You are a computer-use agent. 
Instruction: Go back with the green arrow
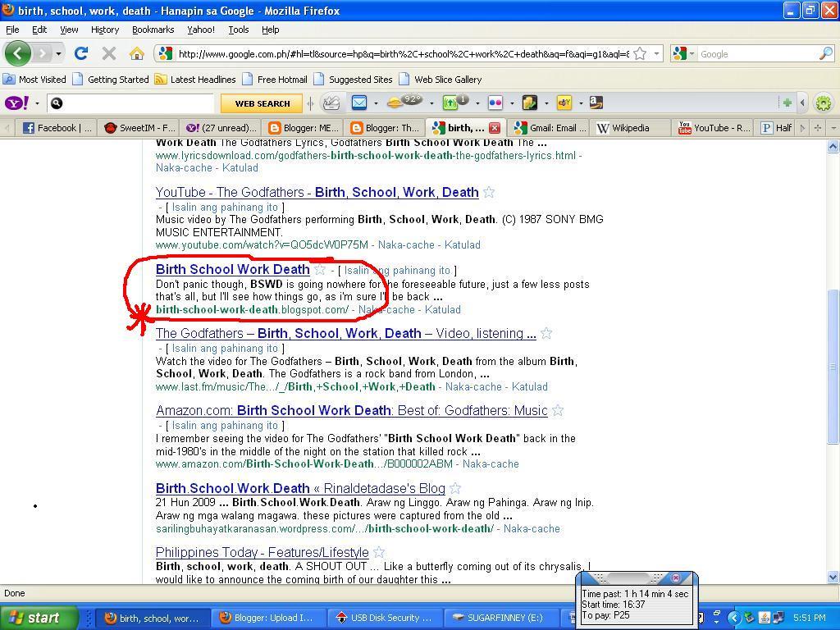pyautogui.click(x=18, y=53)
